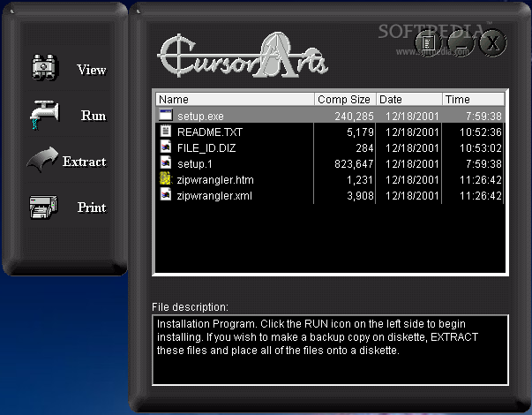Sort by the Name column header
The width and height of the screenshot is (532, 415).
coord(235,100)
